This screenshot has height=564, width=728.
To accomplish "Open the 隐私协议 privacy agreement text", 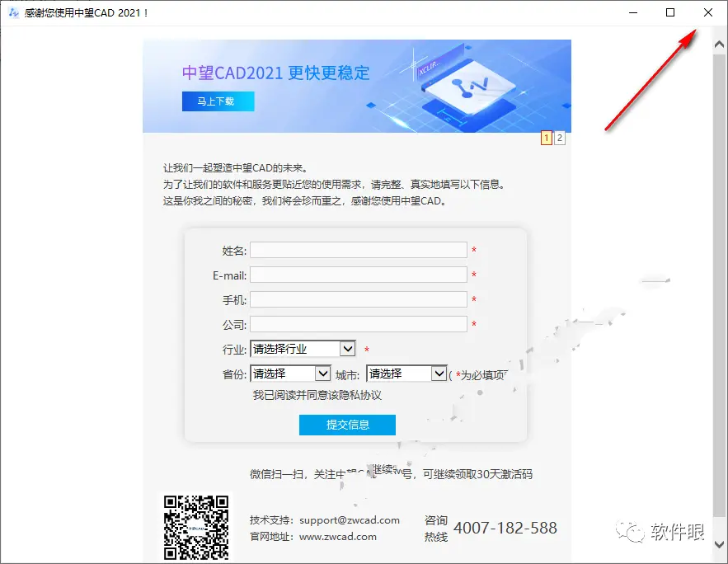I will tap(360, 395).
